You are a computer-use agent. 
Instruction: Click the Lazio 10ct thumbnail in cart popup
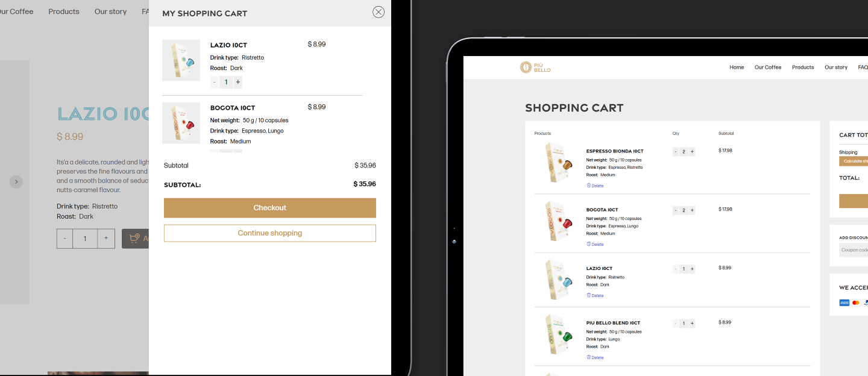coord(181,60)
